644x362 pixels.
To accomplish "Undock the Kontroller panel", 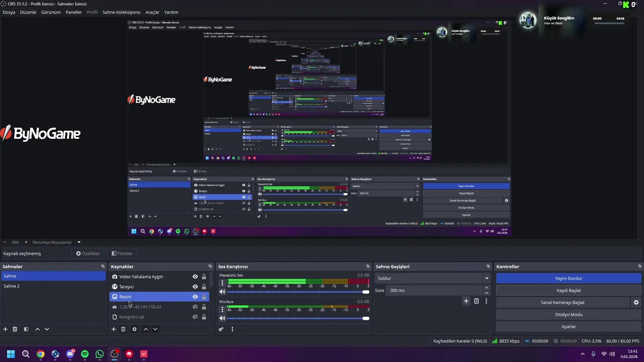I will click(x=639, y=266).
